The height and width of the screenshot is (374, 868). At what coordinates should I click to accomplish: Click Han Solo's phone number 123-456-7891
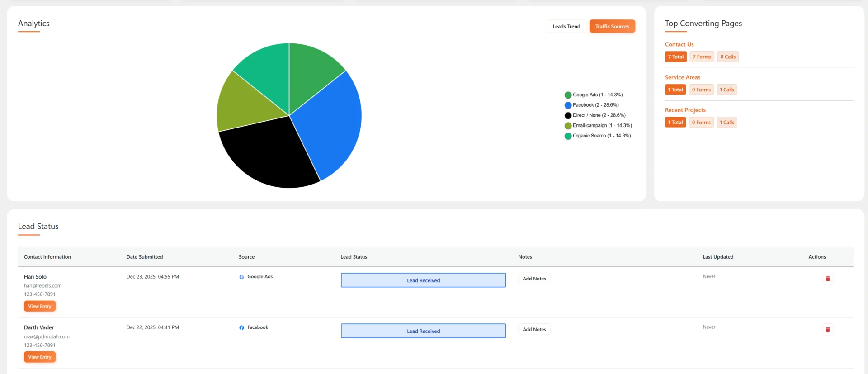[x=40, y=294]
